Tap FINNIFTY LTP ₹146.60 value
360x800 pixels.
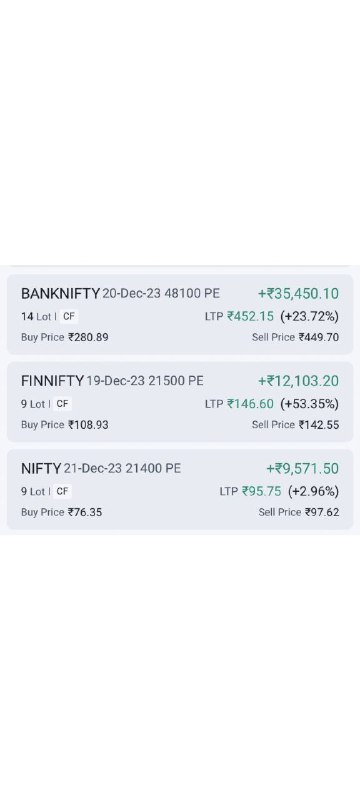250,404
